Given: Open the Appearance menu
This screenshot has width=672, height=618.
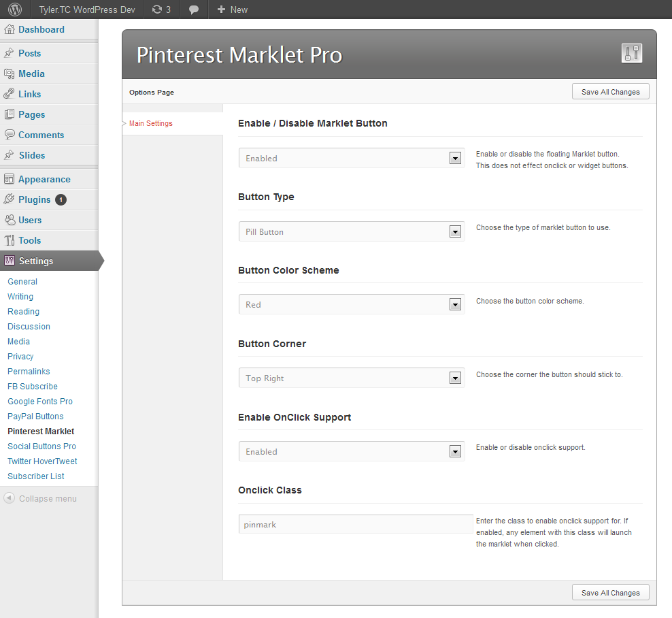Looking at the screenshot, I should click(44, 179).
